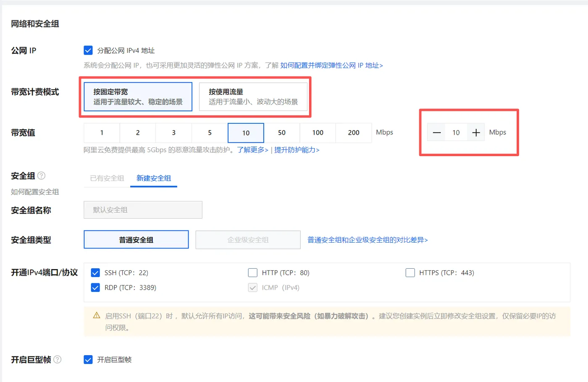Image resolution: width=588 pixels, height=382 pixels.
Task: Open the 了解更多 link
Action: tap(253, 150)
